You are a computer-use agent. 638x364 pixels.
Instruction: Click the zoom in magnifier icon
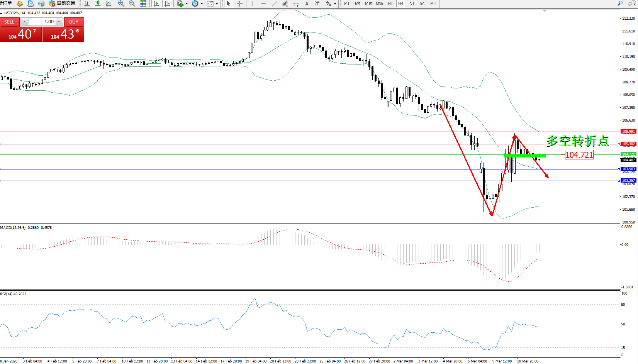[121, 3]
